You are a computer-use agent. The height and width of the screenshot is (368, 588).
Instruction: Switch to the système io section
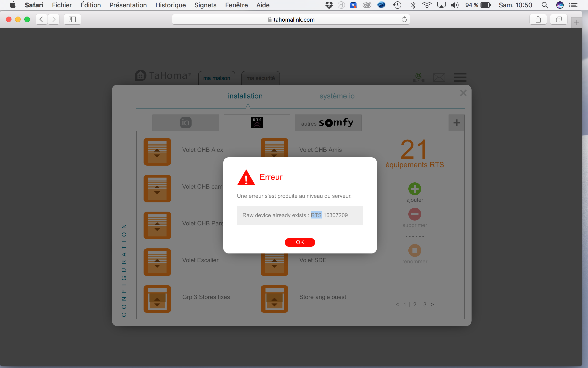(337, 96)
